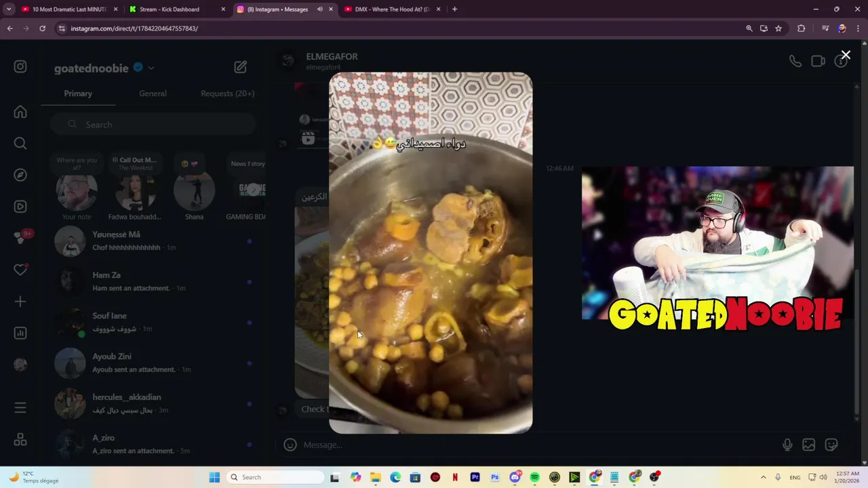Open Premiere Pro from the taskbar
This screenshot has height=488, width=868.
[475, 477]
